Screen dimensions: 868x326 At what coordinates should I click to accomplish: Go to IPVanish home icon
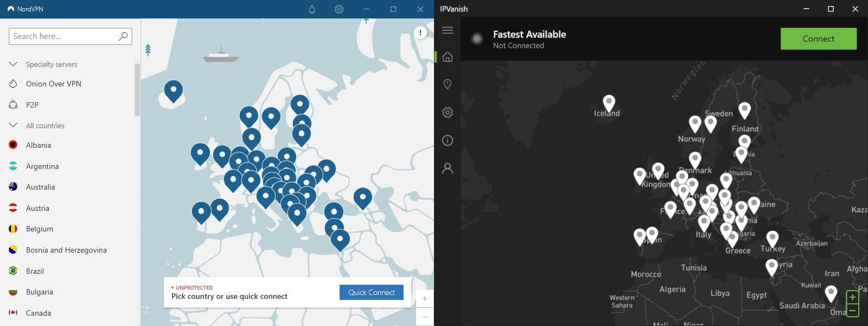pos(448,57)
